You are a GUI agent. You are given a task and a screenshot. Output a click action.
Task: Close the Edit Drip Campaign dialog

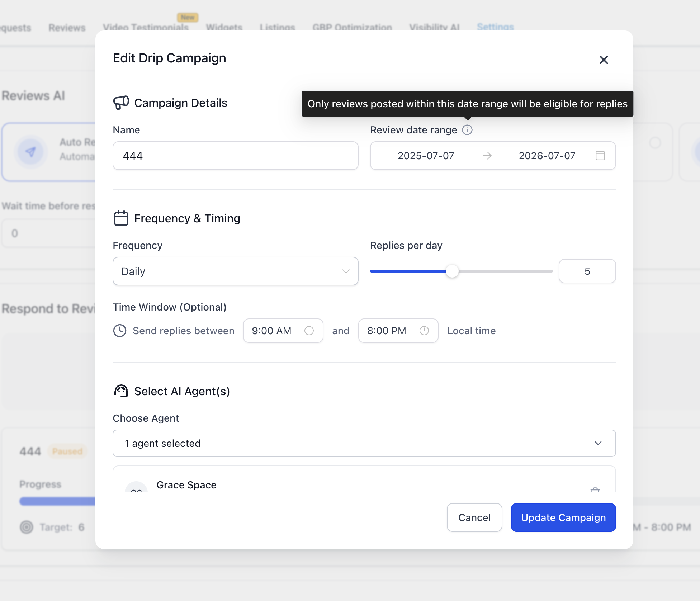(604, 60)
